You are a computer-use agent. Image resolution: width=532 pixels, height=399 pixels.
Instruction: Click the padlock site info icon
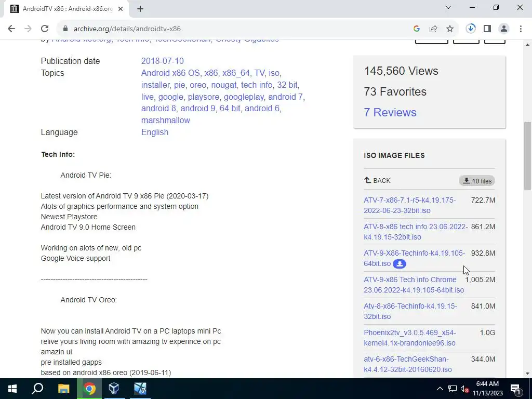pos(65,29)
